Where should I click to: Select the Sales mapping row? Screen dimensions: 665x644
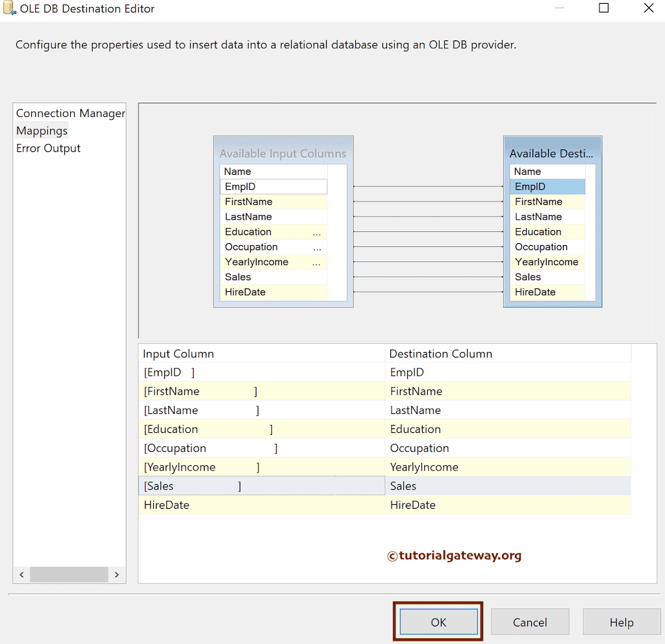pyautogui.click(x=260, y=485)
